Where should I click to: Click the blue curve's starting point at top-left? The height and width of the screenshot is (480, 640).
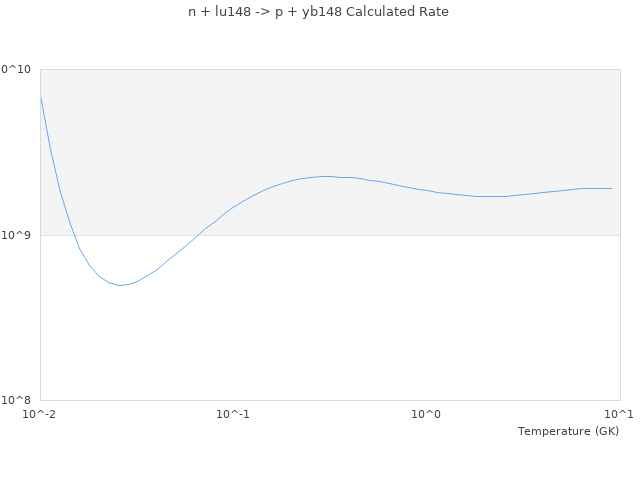(41, 97)
